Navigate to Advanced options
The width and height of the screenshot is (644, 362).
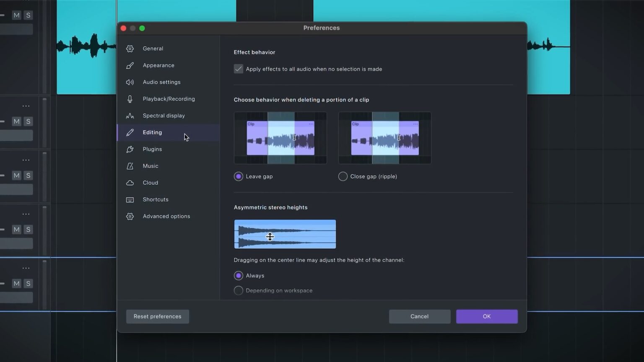coord(166,216)
